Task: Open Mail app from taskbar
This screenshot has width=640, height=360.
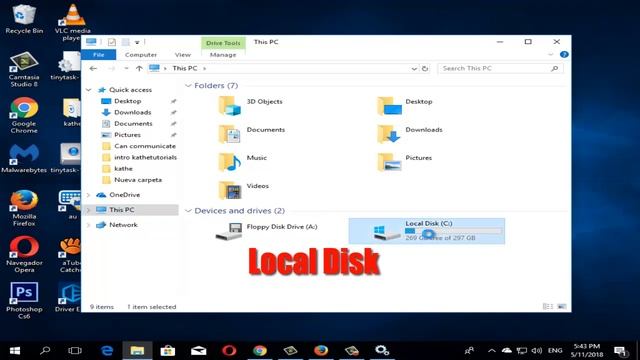Action: [198, 351]
